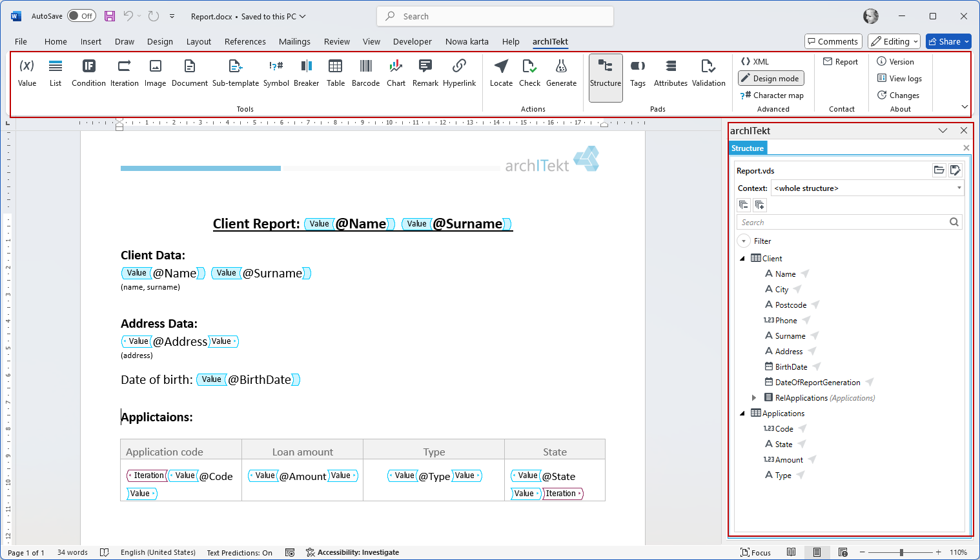
Task: Insert a Chart element
Action: pos(396,73)
